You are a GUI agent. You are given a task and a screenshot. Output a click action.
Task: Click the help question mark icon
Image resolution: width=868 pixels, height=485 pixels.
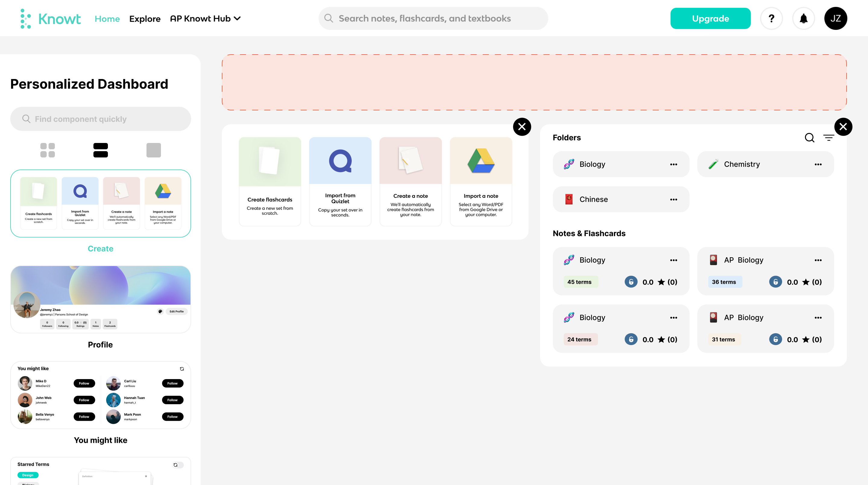coord(771,19)
